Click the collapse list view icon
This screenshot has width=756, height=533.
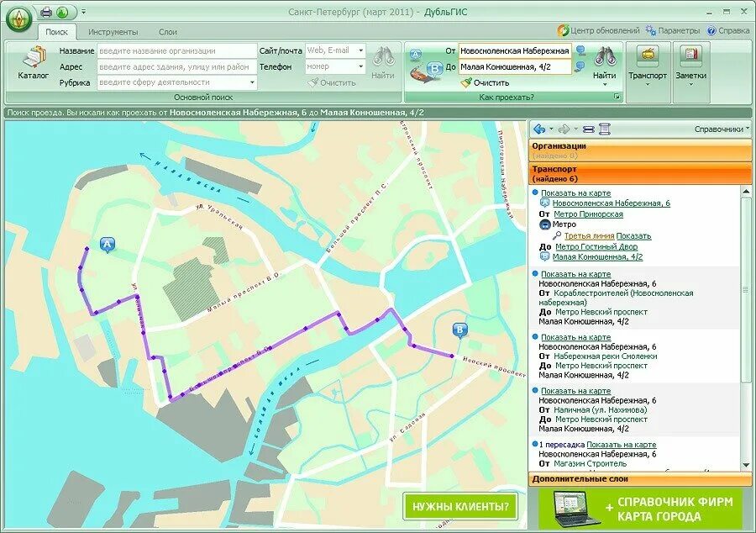(588, 129)
